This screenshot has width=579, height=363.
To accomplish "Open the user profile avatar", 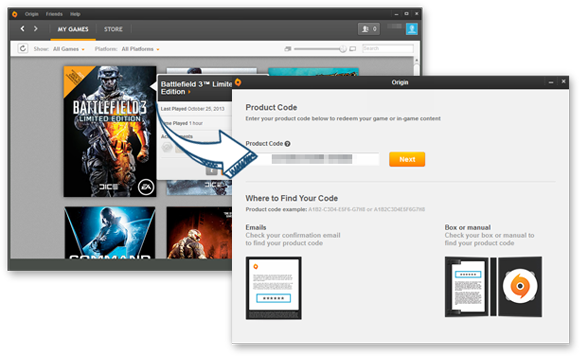I will (412, 29).
